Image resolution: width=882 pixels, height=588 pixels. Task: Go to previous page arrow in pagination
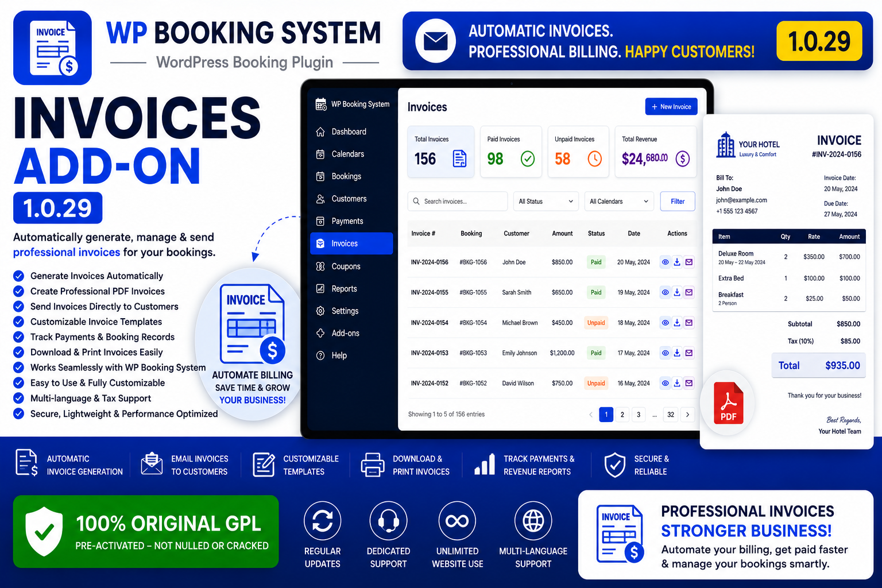point(590,415)
